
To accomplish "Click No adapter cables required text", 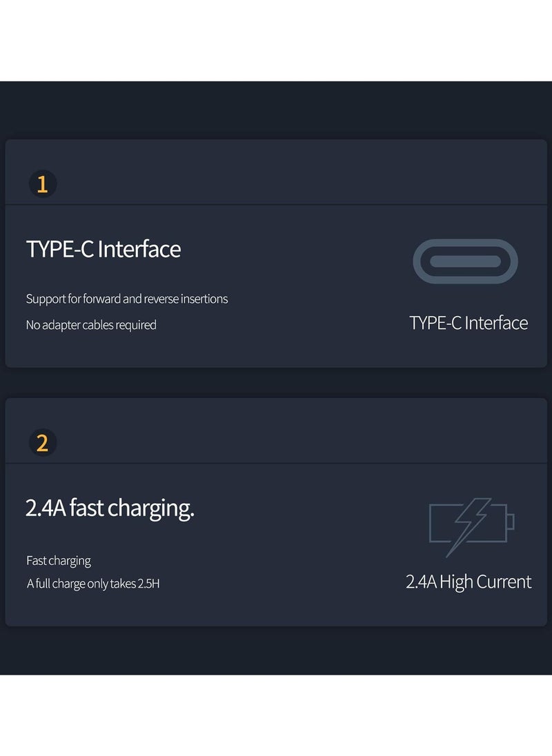I will (x=91, y=325).
